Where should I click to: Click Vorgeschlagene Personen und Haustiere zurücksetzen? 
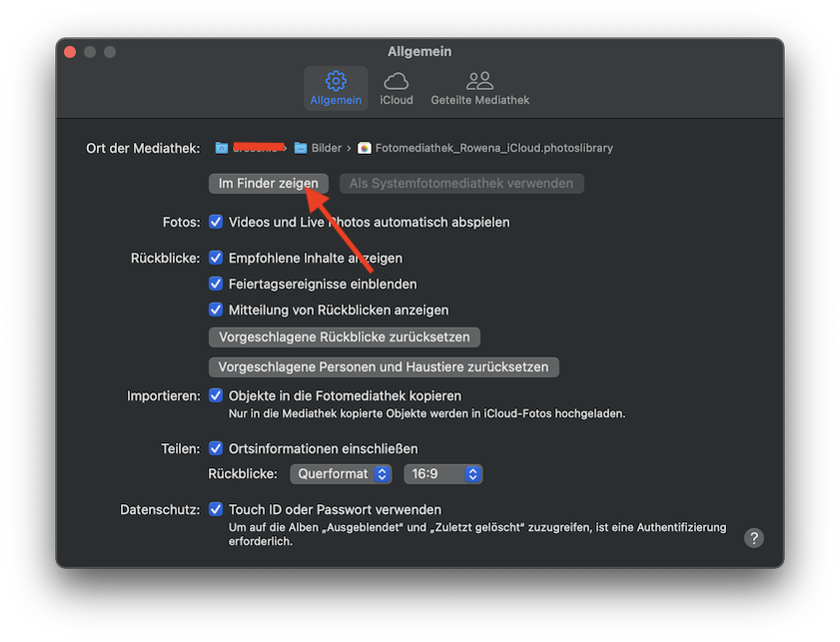384,366
